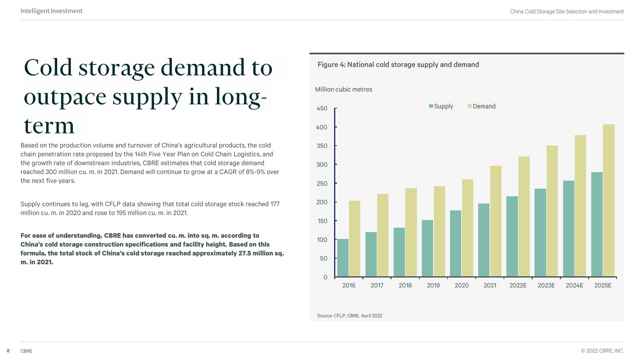
Task: Select the Figure 4 chart title
Action: tap(398, 65)
